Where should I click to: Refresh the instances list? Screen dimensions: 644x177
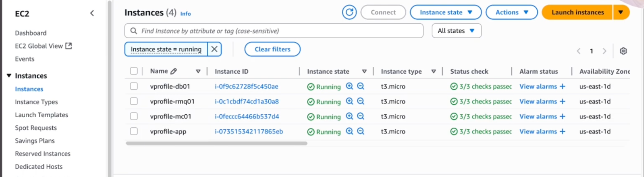tap(349, 12)
